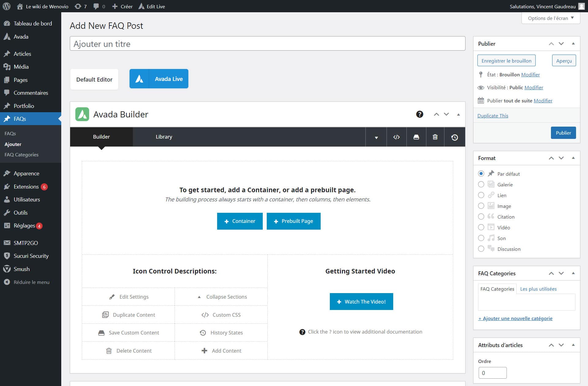Image resolution: width=588 pixels, height=386 pixels.
Task: Click Watch The Video button
Action: [361, 302]
